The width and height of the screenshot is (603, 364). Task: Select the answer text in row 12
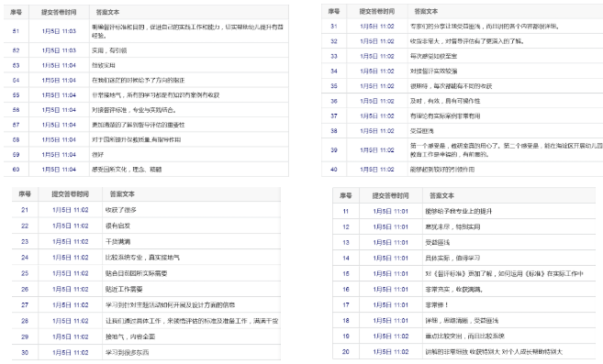click(x=452, y=227)
